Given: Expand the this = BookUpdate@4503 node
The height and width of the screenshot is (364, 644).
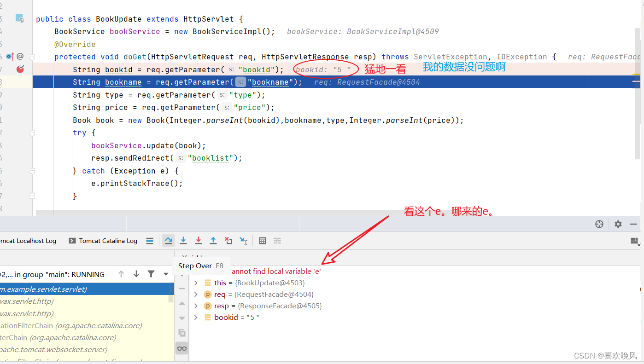Looking at the screenshot, I should point(195,283).
